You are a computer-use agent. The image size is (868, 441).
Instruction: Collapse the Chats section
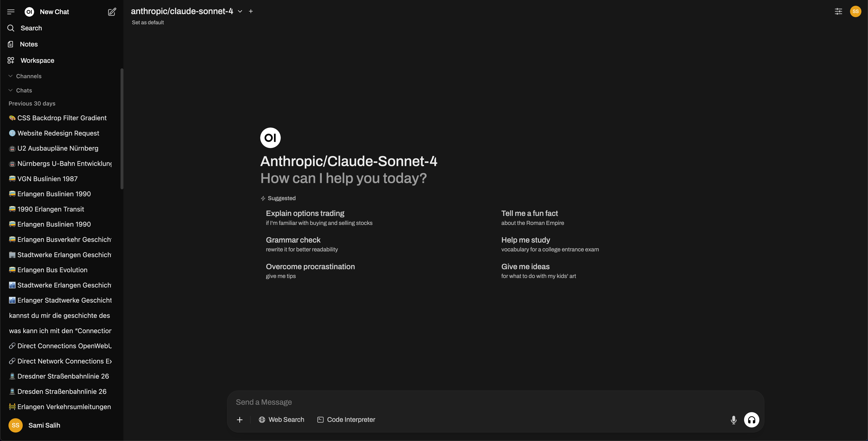pos(20,90)
